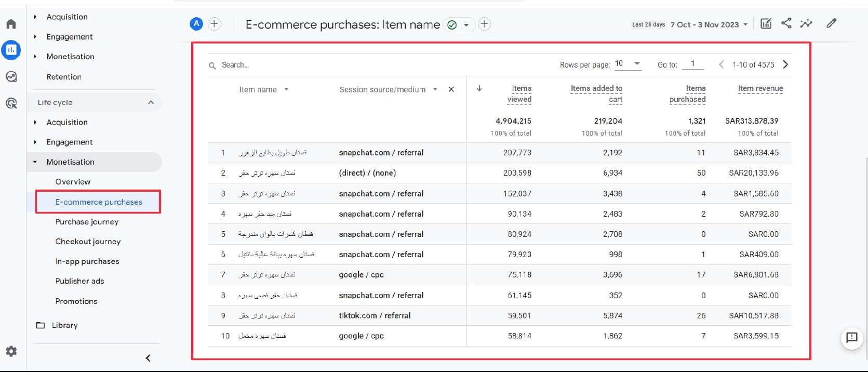Remove the Session source/medium secondary dimension
Screen dimensions: 868x372
click(451, 89)
